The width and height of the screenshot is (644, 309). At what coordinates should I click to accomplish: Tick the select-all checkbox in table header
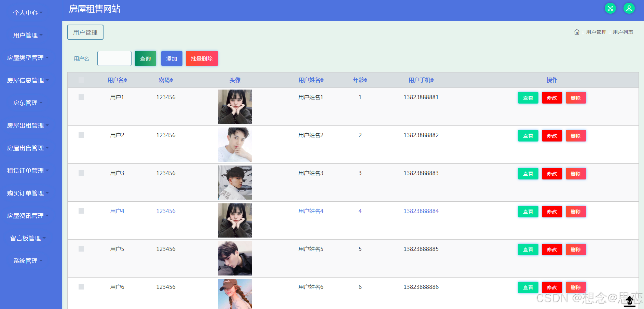81,80
